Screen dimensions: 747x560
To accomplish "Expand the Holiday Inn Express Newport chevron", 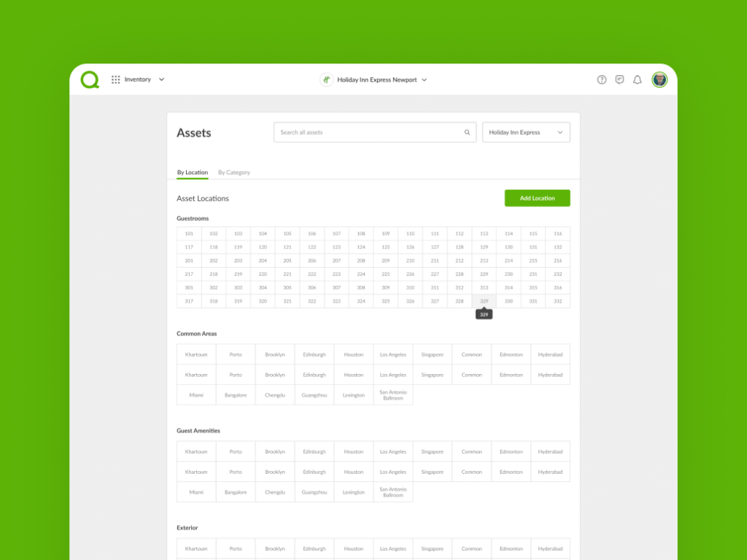I will click(x=424, y=80).
